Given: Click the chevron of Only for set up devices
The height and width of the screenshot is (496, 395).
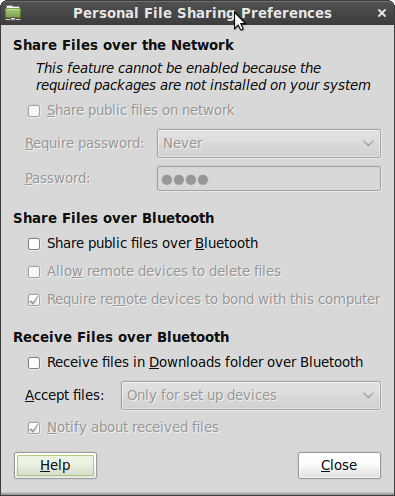Looking at the screenshot, I should click(368, 396).
